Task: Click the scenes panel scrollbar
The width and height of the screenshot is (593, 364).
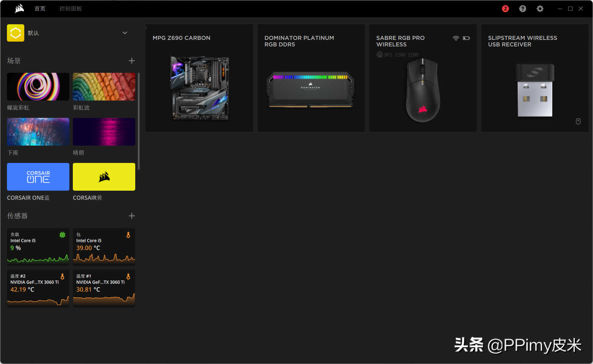Action: [x=139, y=121]
